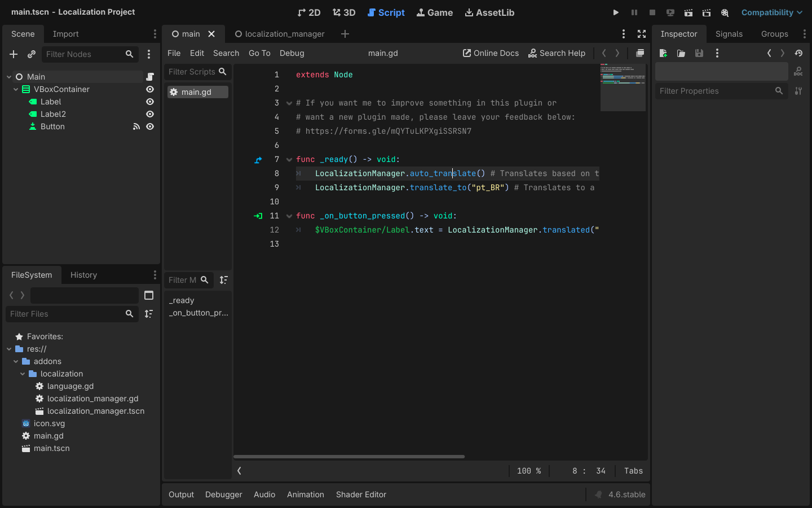Open the Output bottom panel

point(181,494)
